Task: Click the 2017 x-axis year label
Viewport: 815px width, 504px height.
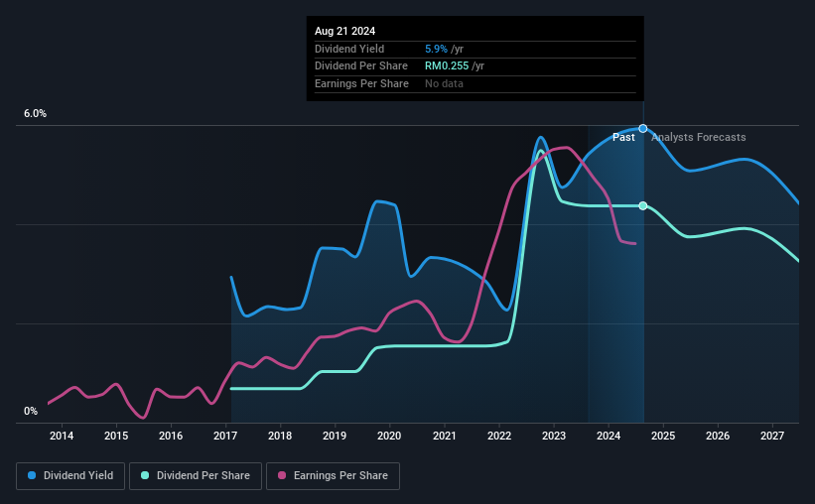Action: (225, 436)
